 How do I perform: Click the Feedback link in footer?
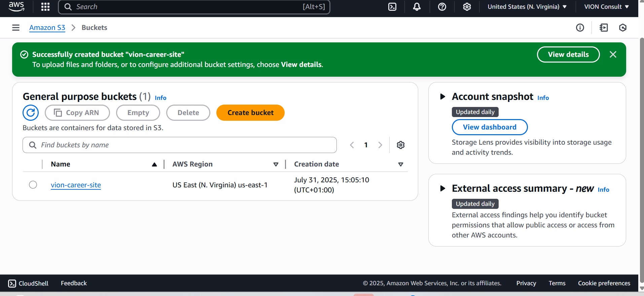point(74,283)
